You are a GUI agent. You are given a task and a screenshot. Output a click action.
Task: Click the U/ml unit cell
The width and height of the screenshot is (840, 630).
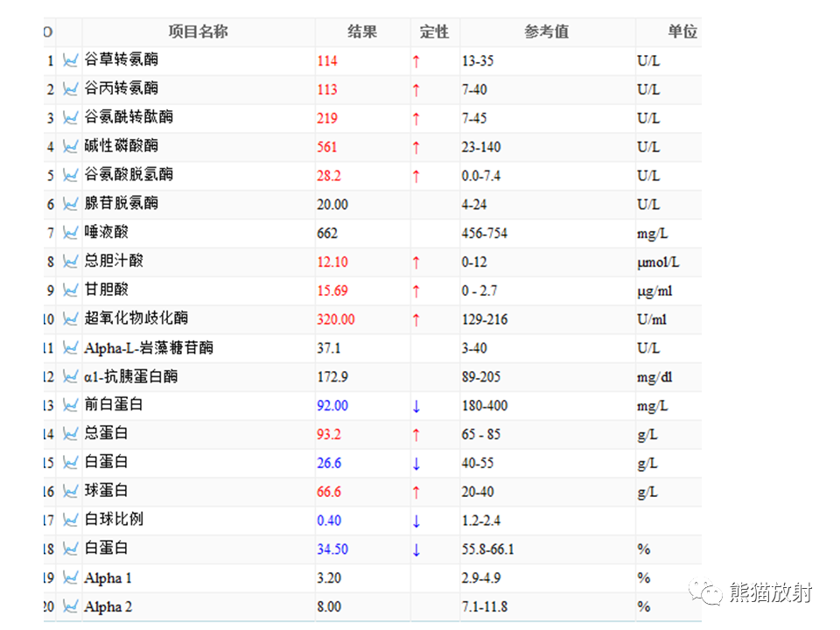[x=652, y=319]
